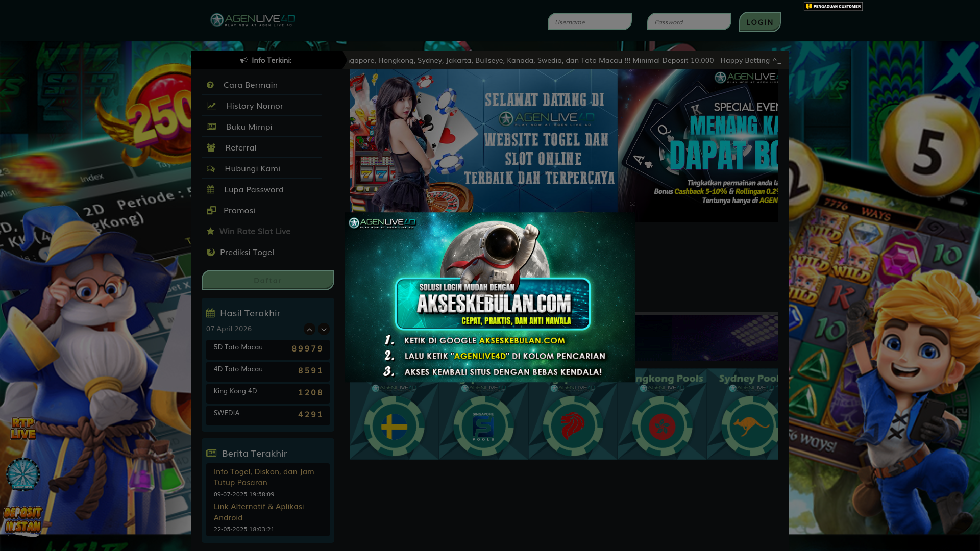Select the 4D Toto Macau result row
The width and height of the screenshot is (980, 551).
click(268, 371)
